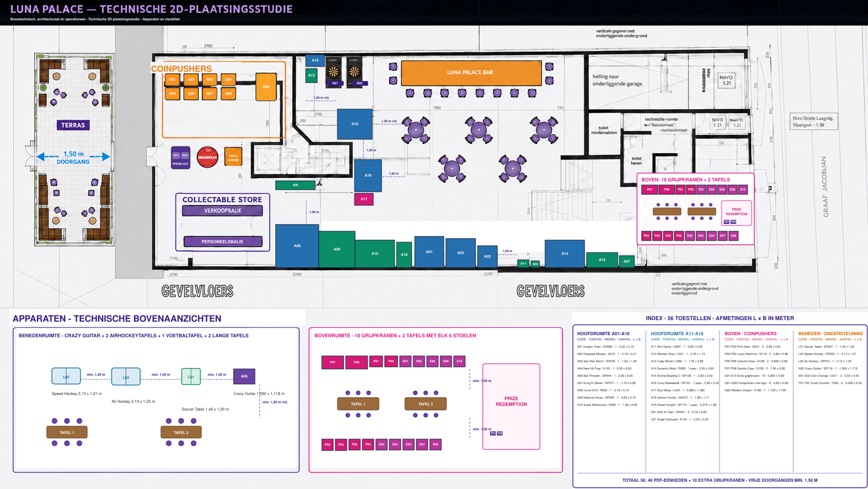Select TAFEL 1 in the Bovenruimte panel

(x=358, y=404)
